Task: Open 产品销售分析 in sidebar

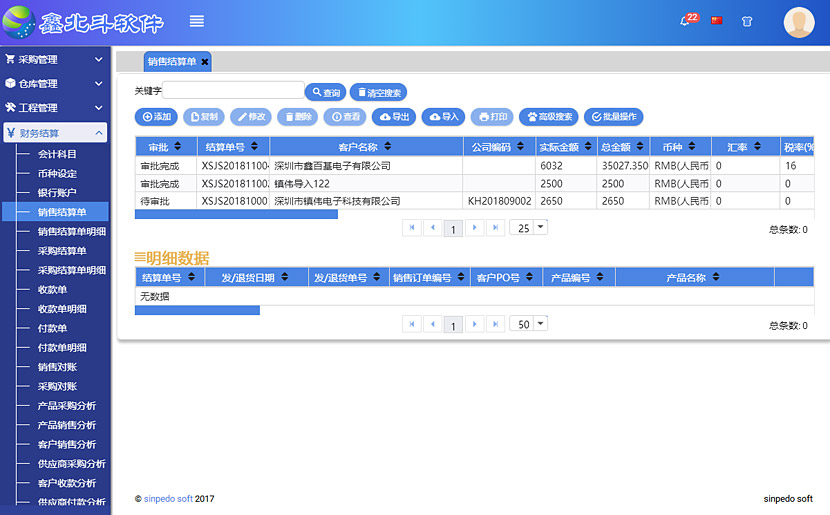Action: point(67,425)
